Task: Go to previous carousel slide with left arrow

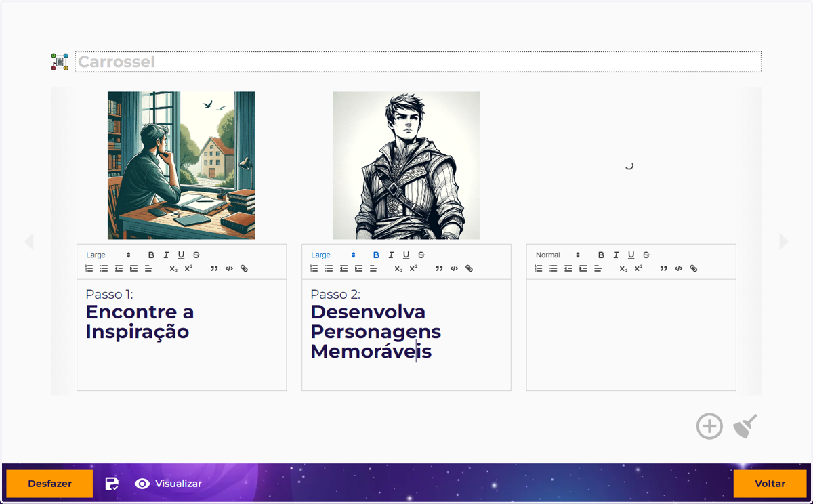Action: tap(29, 242)
